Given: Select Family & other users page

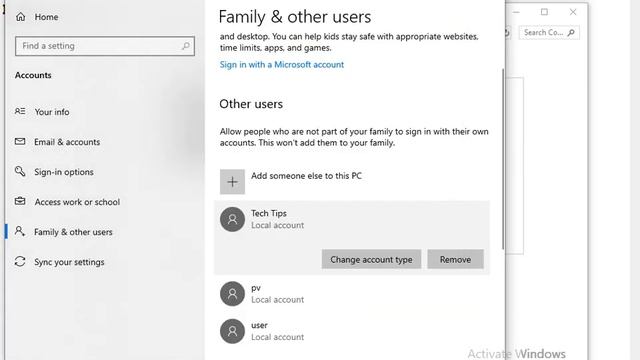Looking at the screenshot, I should click(73, 232).
